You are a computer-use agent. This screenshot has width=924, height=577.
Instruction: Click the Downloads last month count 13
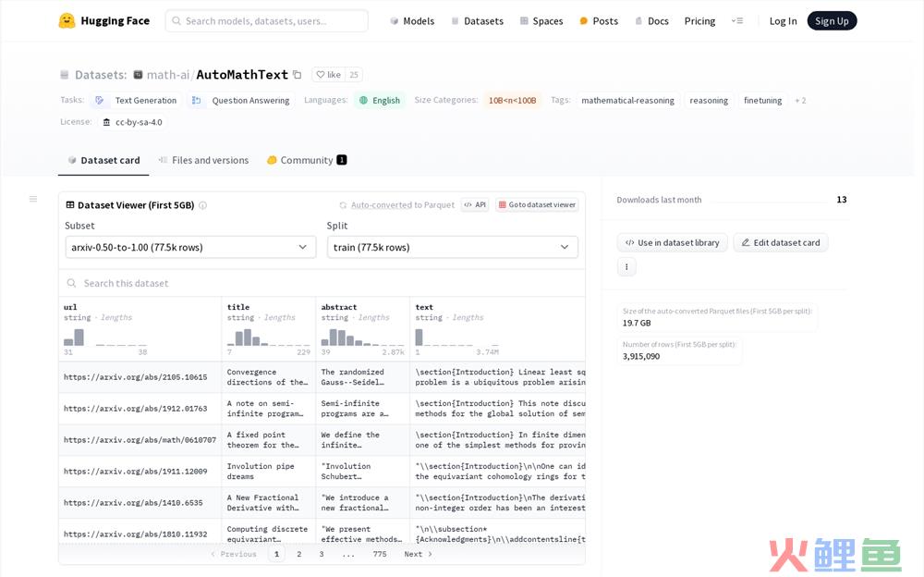(842, 200)
